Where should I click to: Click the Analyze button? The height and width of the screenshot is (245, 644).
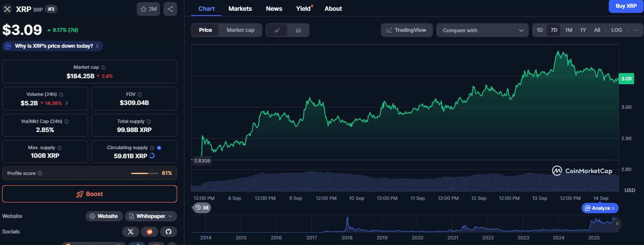click(x=600, y=208)
